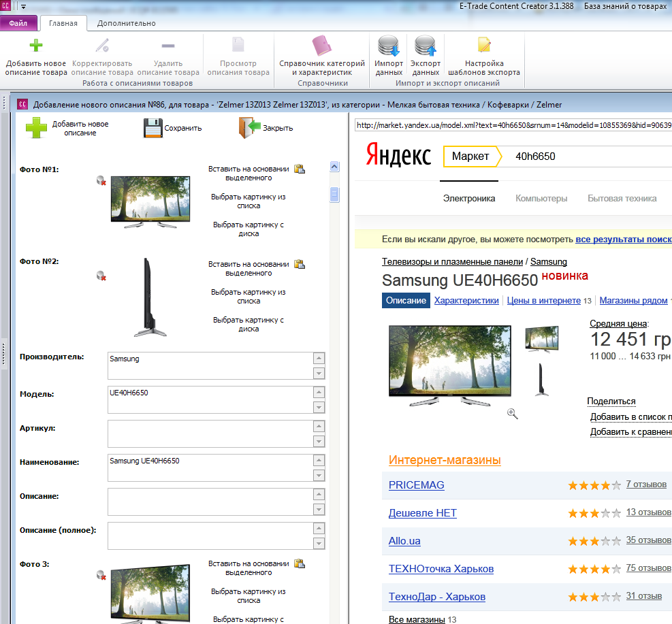Open the View product description page icon
This screenshot has height=624, width=672.
pos(238,44)
